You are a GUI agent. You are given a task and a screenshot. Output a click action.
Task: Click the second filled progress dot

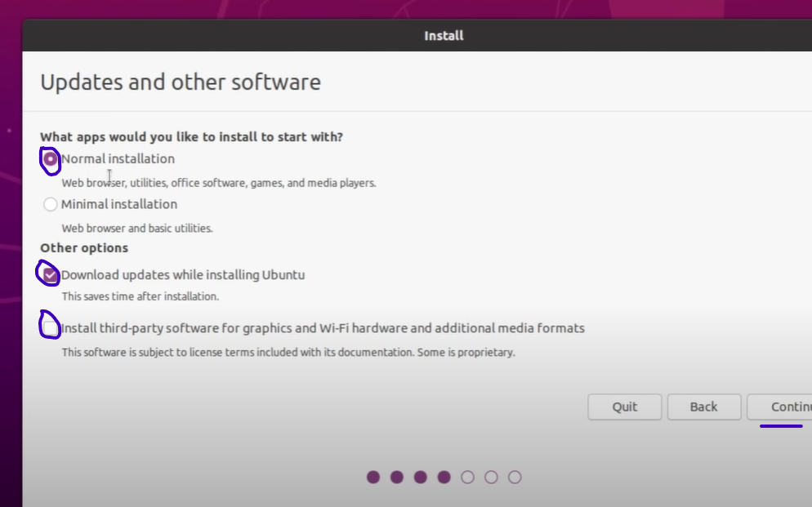tap(397, 477)
